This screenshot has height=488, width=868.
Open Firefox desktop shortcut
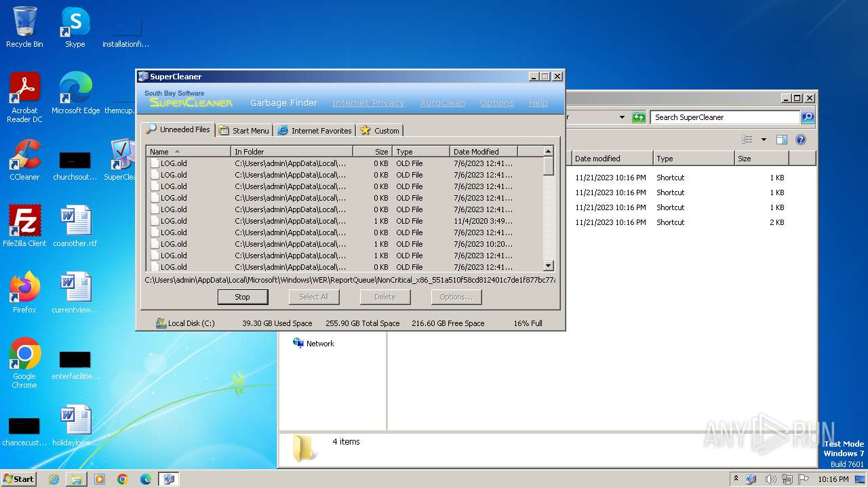(x=24, y=293)
